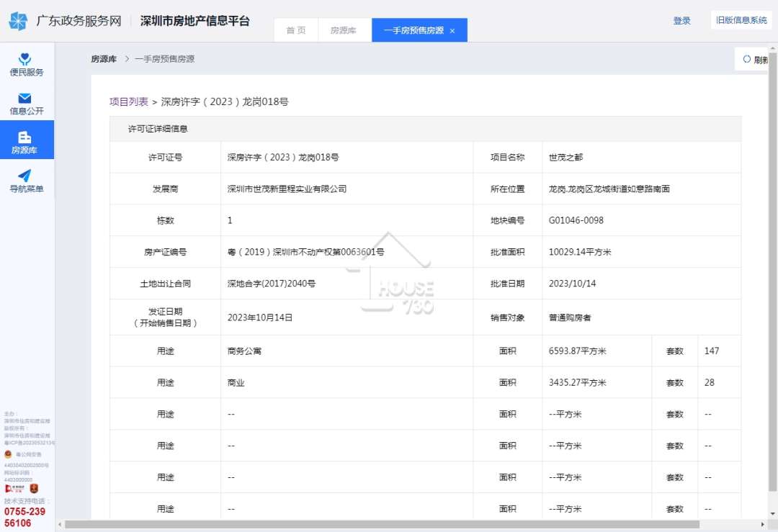The height and width of the screenshot is (532, 778).
Task: Go back to 项目列表 link
Action: tap(128, 102)
